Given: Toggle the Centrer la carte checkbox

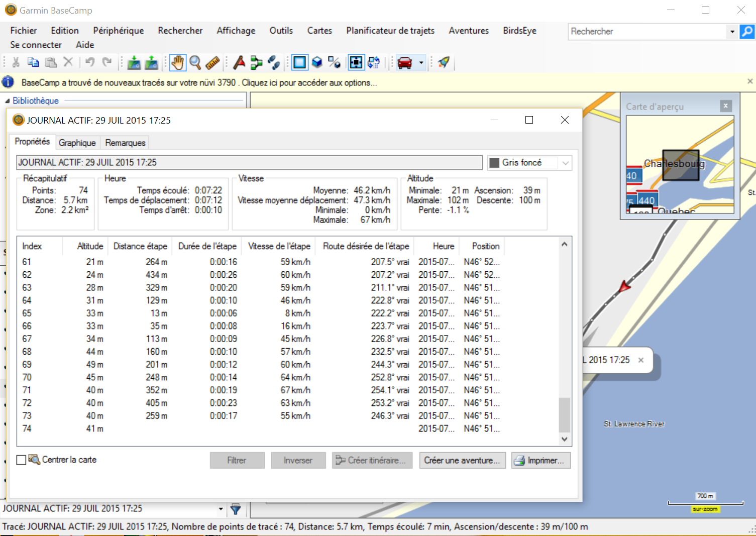Looking at the screenshot, I should [21, 460].
